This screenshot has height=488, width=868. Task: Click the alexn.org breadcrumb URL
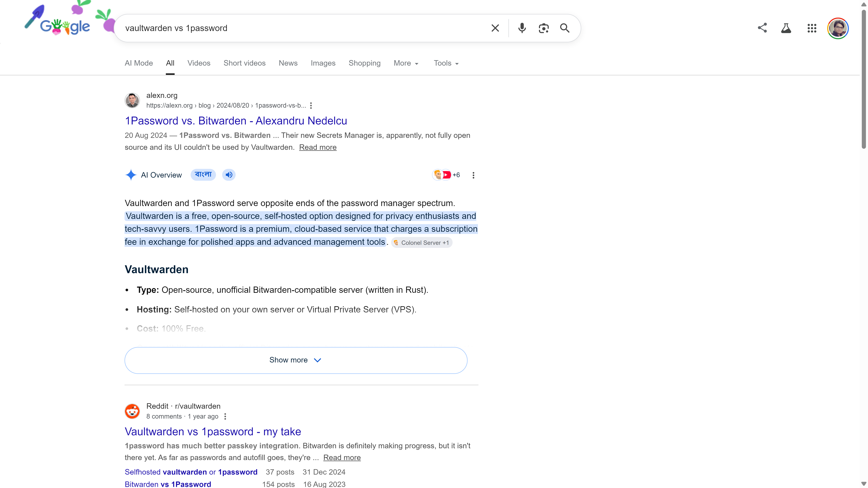tap(226, 105)
